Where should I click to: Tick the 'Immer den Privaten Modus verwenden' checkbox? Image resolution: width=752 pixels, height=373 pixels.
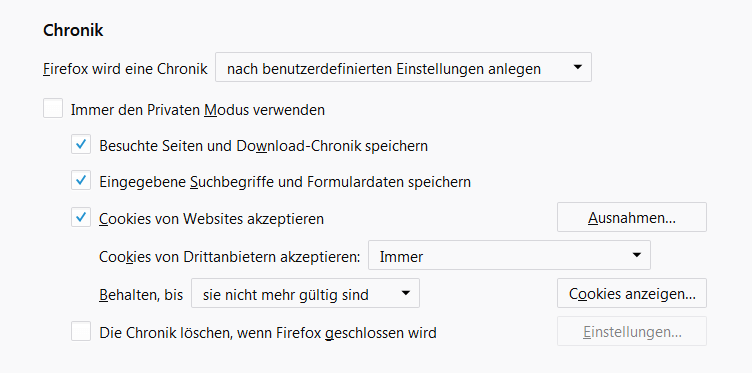53,108
